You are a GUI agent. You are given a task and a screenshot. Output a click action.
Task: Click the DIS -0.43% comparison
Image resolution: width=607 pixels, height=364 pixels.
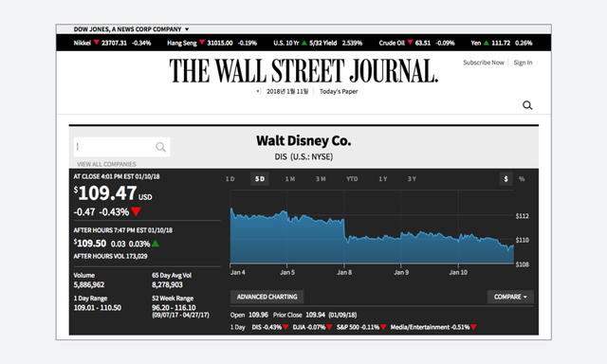[269, 327]
